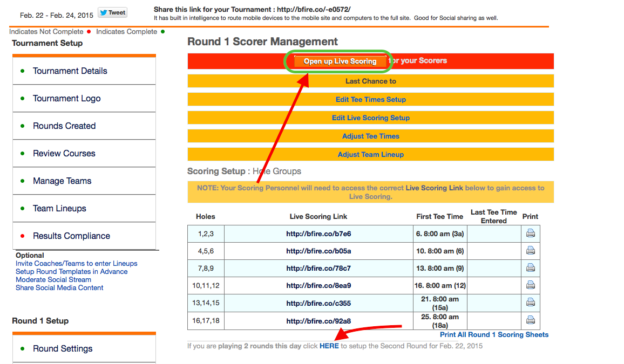This screenshot has width=624, height=364.
Task: Select Results Compliance menu item
Action: (71, 236)
